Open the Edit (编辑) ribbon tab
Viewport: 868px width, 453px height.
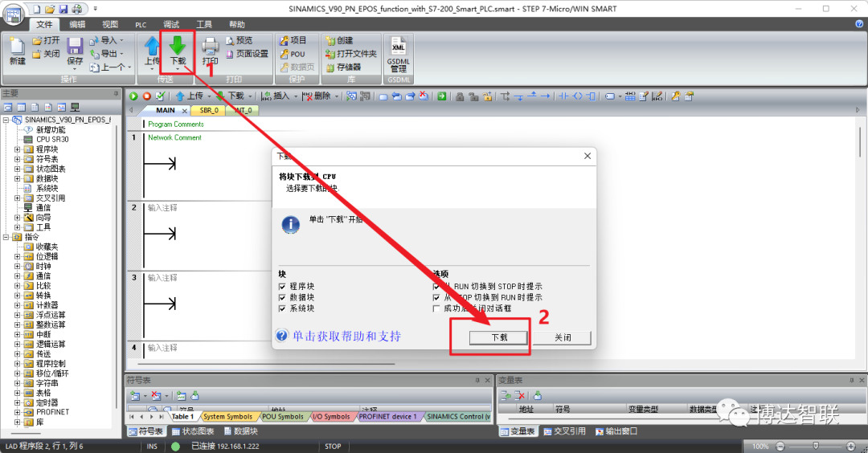[77, 24]
